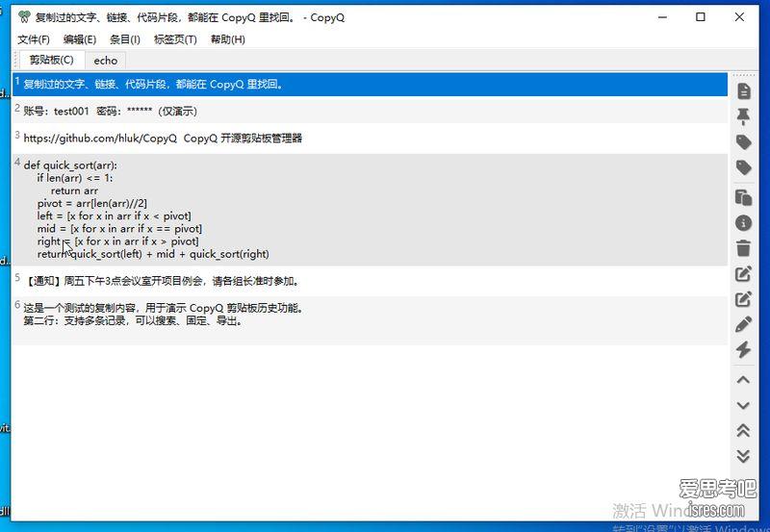Move item down with single down chevron
770x532 pixels.
[743, 405]
